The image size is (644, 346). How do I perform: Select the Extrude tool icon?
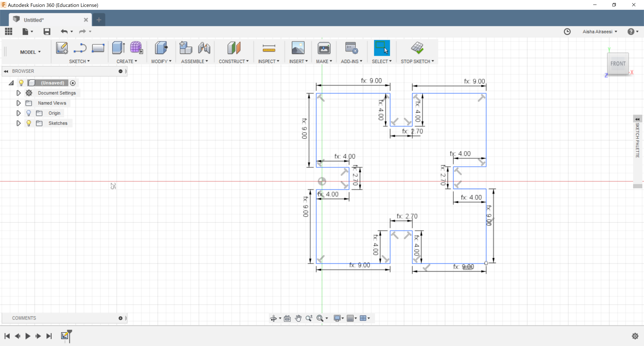(118, 48)
